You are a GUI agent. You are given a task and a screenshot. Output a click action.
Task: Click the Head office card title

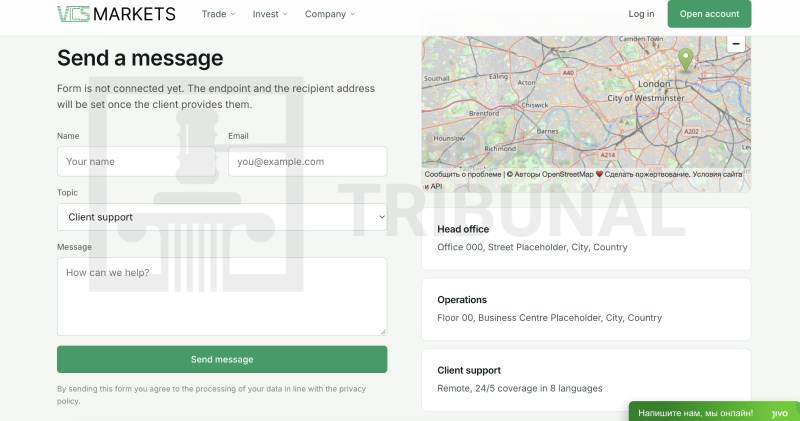click(463, 229)
